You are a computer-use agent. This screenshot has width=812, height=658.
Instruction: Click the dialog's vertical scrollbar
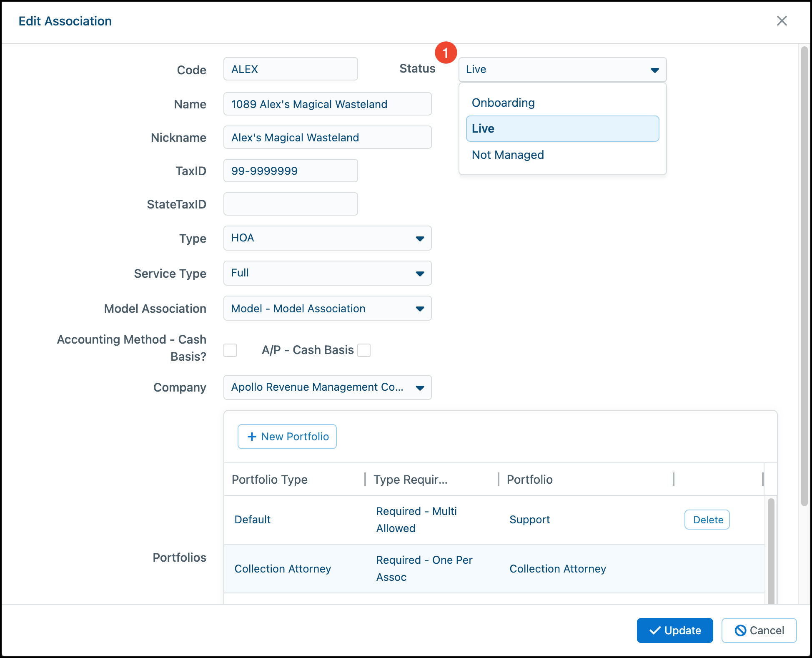(x=804, y=275)
